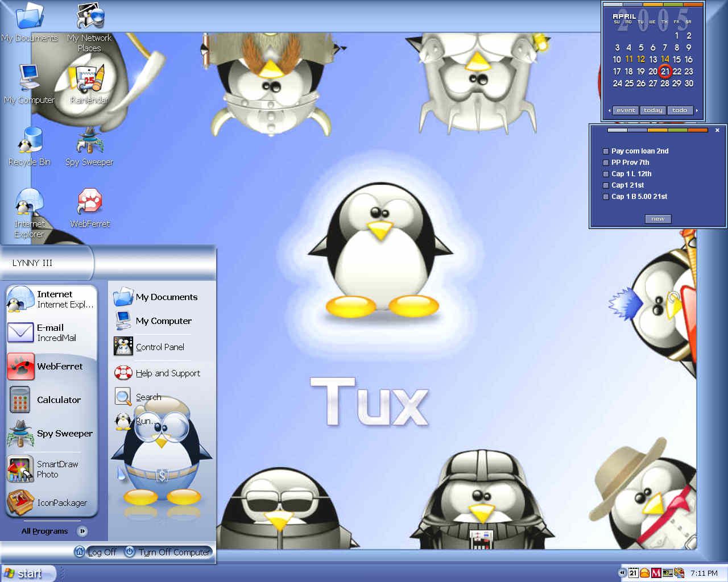The image size is (728, 582).
Task: Open the 'todo' button in calendar widget
Action: [x=680, y=110]
